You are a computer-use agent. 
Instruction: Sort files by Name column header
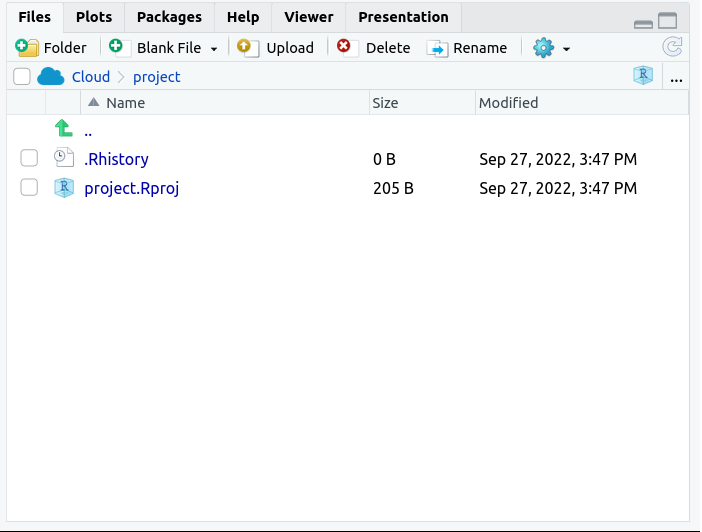pos(125,103)
